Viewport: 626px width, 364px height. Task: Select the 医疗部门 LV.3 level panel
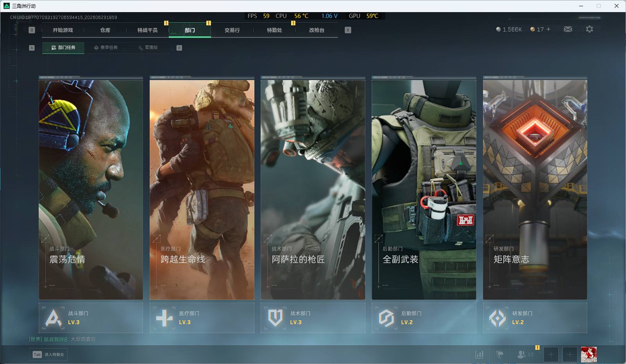202,318
